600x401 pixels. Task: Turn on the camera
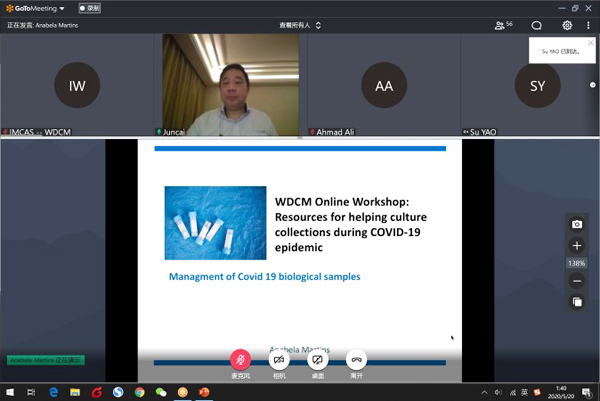pos(279,360)
